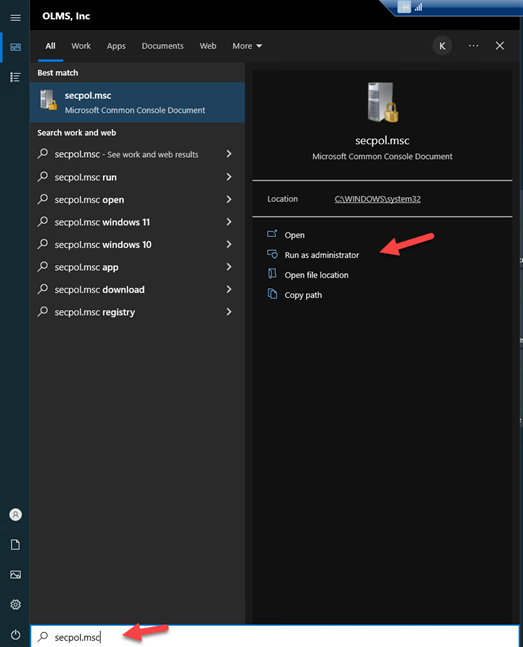The image size is (523, 647).
Task: Open the hamburger menu icon
Action: [15, 18]
